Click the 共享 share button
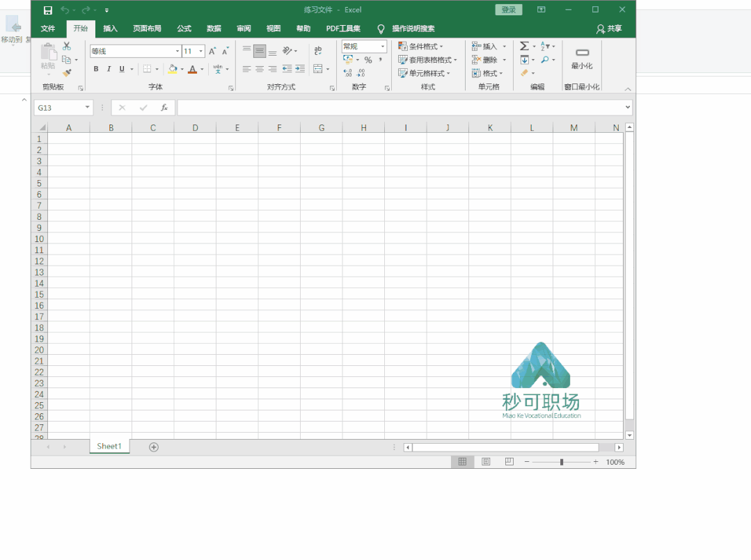The height and width of the screenshot is (560, 751). click(x=609, y=29)
